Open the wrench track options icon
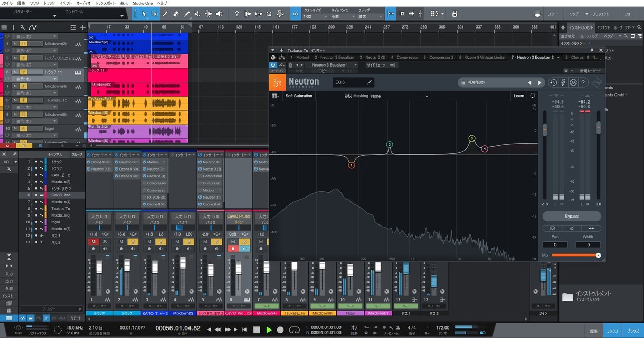 pos(23,27)
